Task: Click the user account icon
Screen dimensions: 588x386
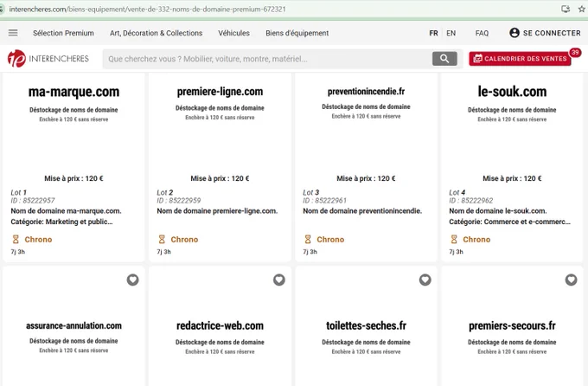Action: pyautogui.click(x=514, y=33)
